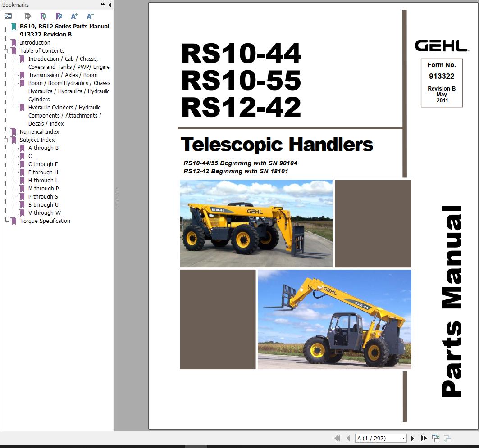479x448 pixels.
Task: Click the double-arrow expand panel icon
Action: (103, 5)
